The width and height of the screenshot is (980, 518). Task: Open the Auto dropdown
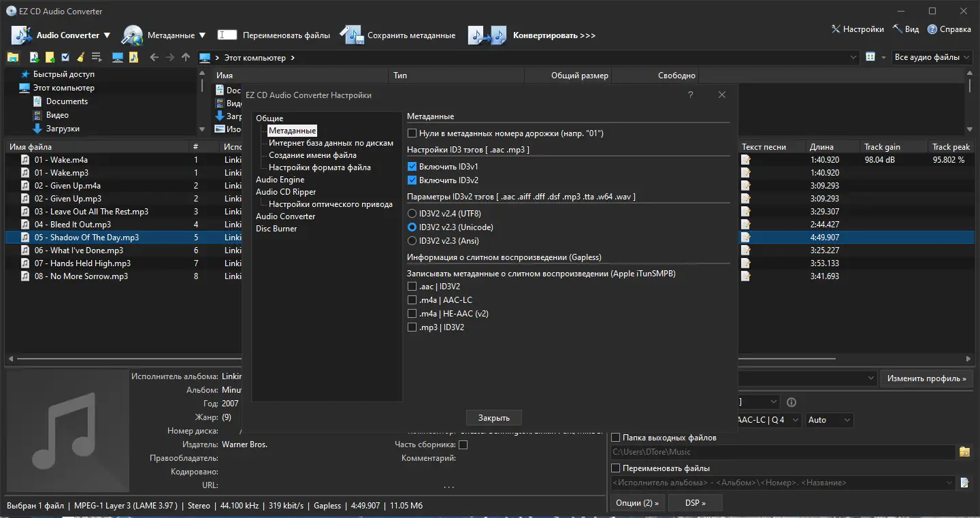[829, 420]
